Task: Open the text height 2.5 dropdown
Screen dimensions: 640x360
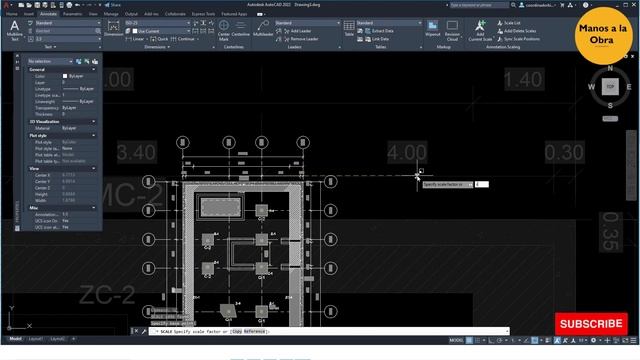Action: point(68,39)
